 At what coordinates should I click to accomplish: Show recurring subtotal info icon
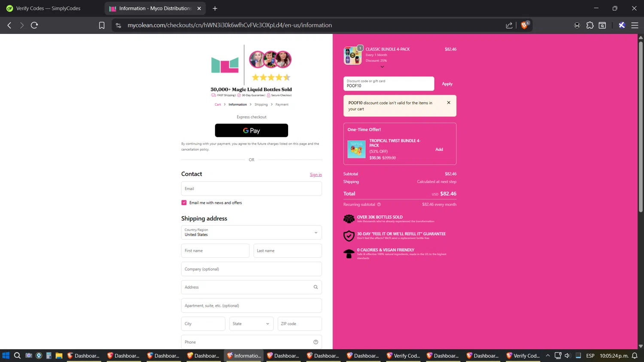[x=379, y=205]
